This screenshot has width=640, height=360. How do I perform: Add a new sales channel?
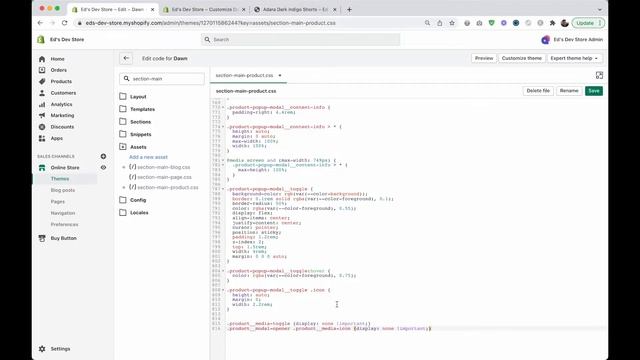103,156
